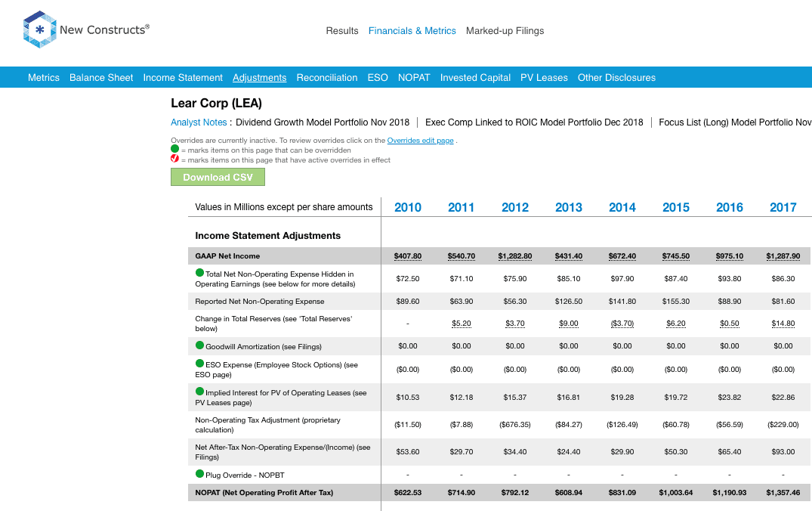Screen dimensions: 812x511
Task: Click green override dot beside ESO Expense
Action: pos(199,364)
